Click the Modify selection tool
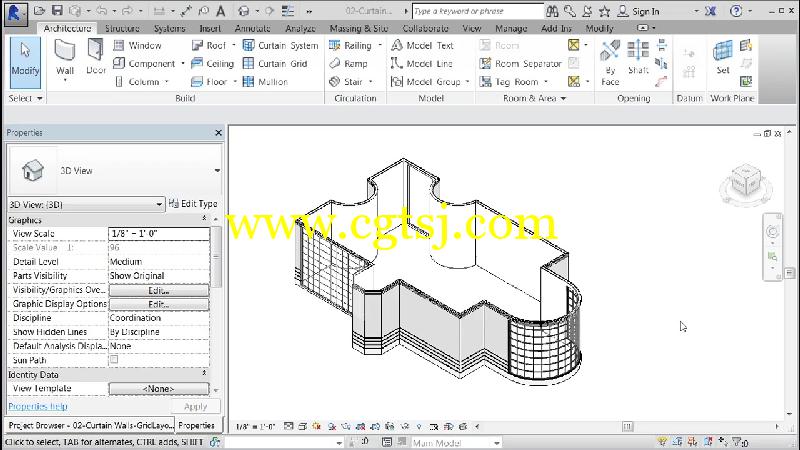800x450 pixels. tap(25, 61)
